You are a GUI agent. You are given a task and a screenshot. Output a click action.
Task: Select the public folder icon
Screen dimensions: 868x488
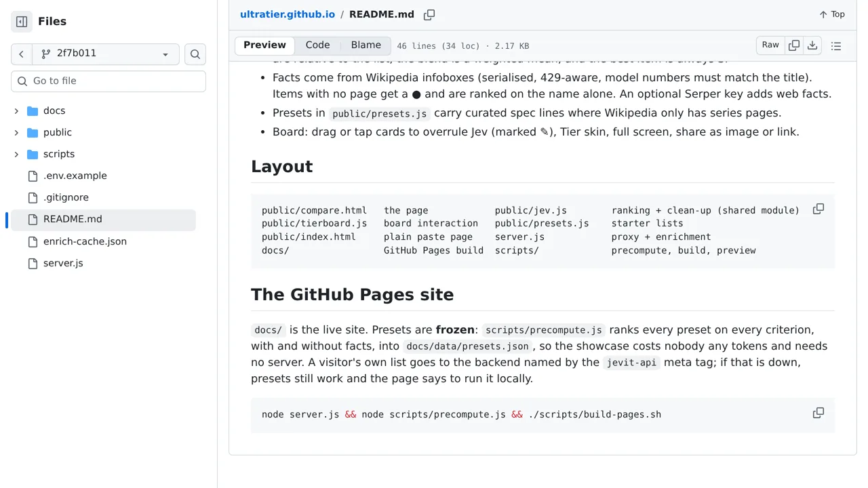click(33, 133)
